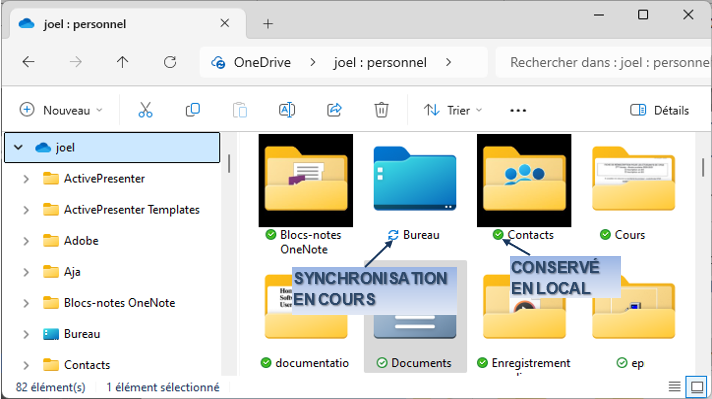Select joel root in navigation tree
Screen dimensions: 712x399
point(112,147)
